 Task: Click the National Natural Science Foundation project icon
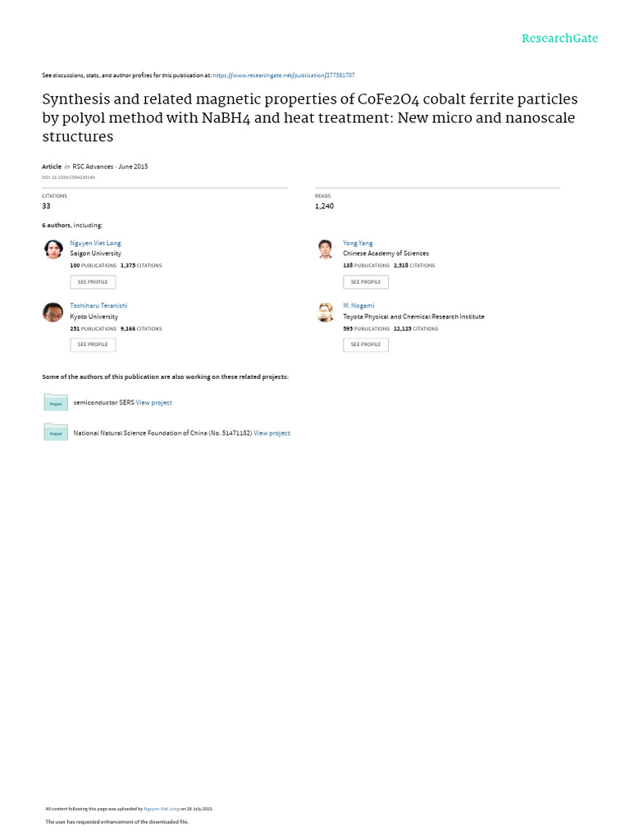tap(56, 432)
